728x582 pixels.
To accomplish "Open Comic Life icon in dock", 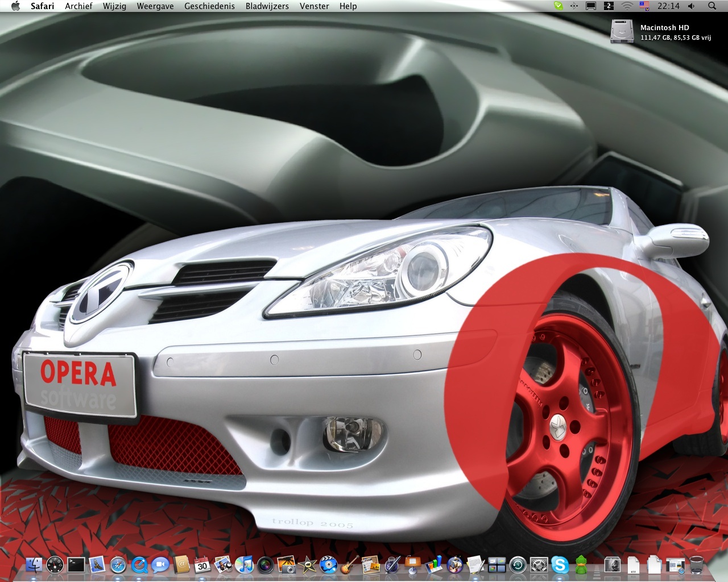I will (455, 564).
